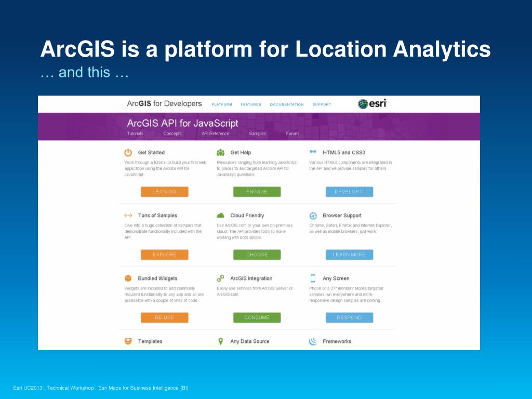Click the ArcGIS for Developers site title
The image size is (532, 399).
click(164, 103)
